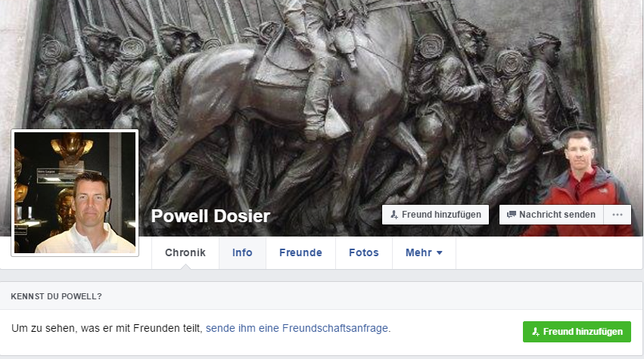Switch to the Info tab
The image size is (644, 359).
click(x=242, y=252)
